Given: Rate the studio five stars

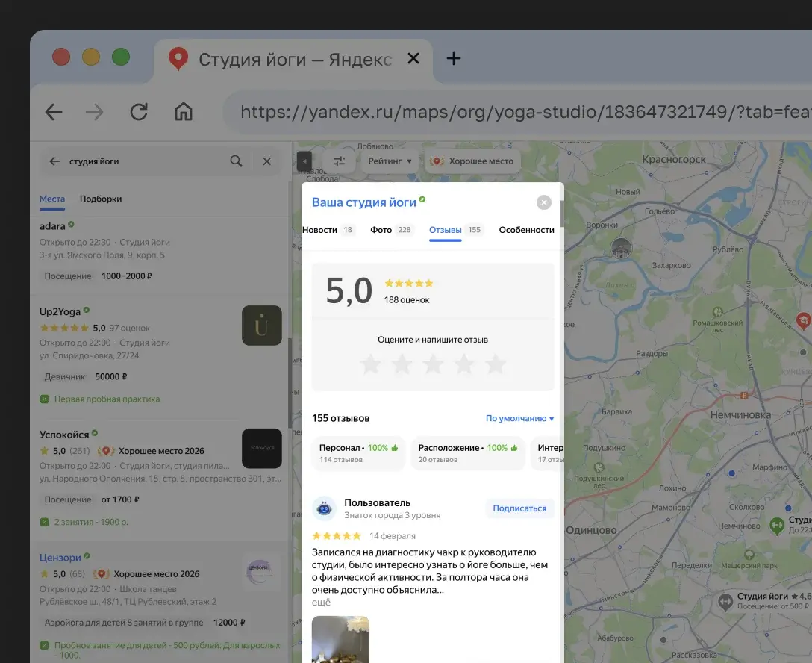Looking at the screenshot, I should [496, 364].
